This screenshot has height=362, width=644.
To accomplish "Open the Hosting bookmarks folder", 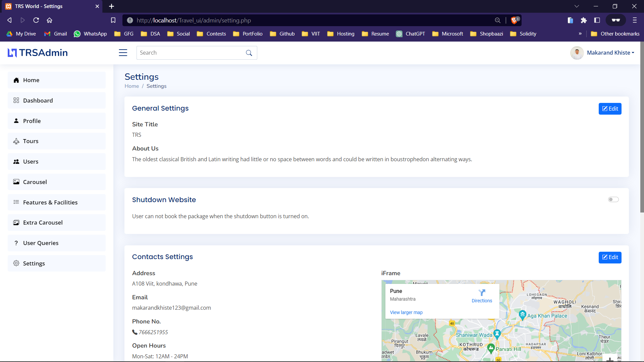I will [341, 34].
